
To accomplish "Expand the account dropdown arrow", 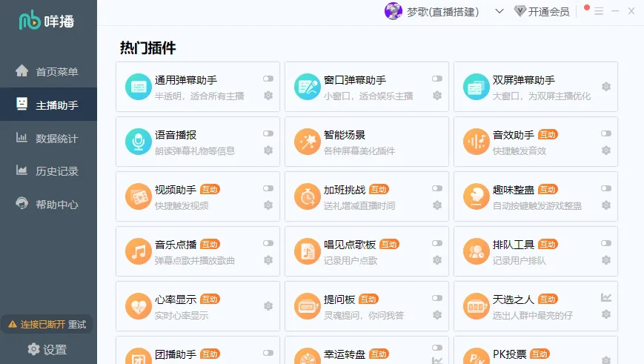I will coord(499,11).
